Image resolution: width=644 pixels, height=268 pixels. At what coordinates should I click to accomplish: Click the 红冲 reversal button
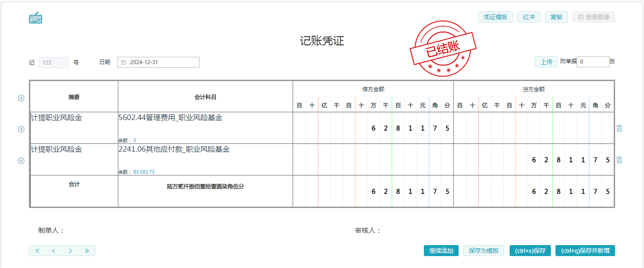[x=529, y=17]
